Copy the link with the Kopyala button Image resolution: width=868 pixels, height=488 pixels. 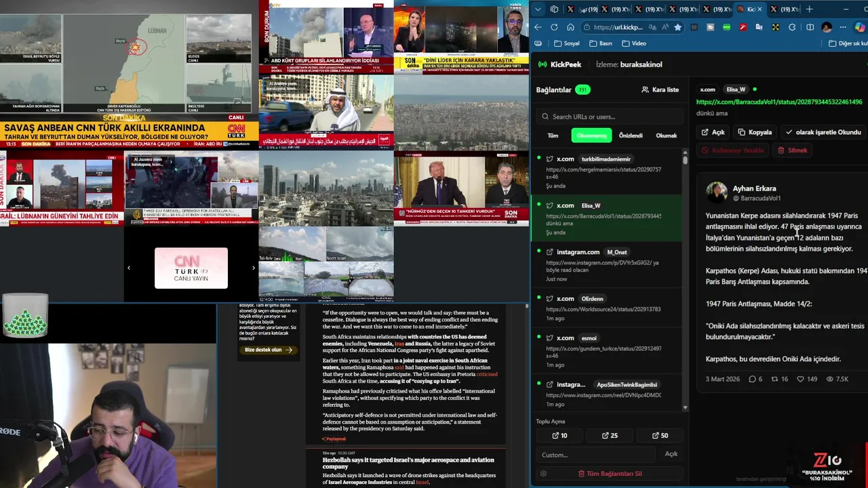(755, 132)
